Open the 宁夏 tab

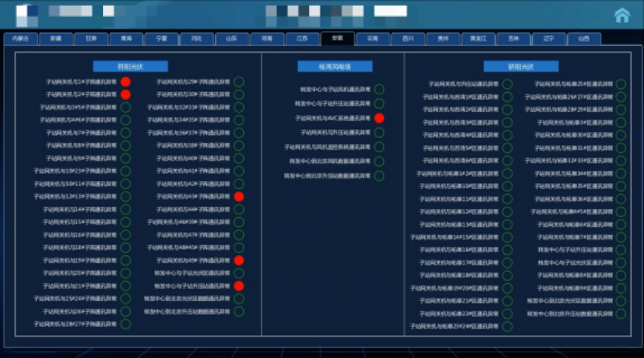[x=162, y=39]
